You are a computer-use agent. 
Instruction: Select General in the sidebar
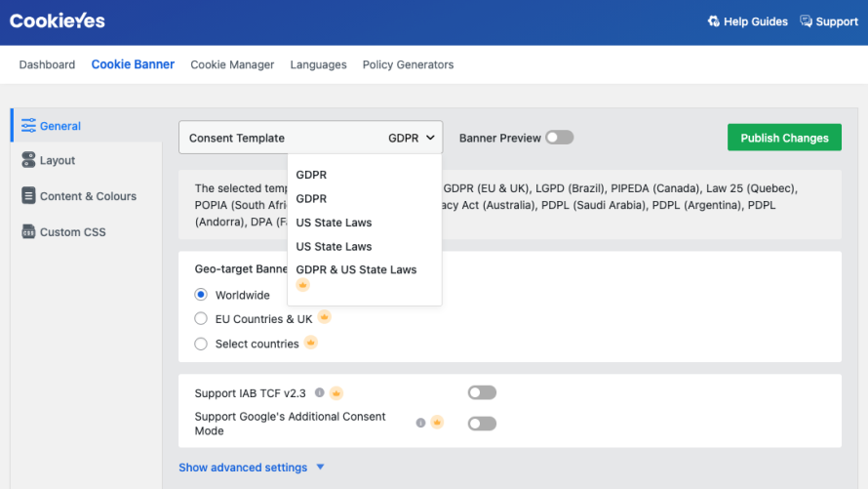coord(87,126)
